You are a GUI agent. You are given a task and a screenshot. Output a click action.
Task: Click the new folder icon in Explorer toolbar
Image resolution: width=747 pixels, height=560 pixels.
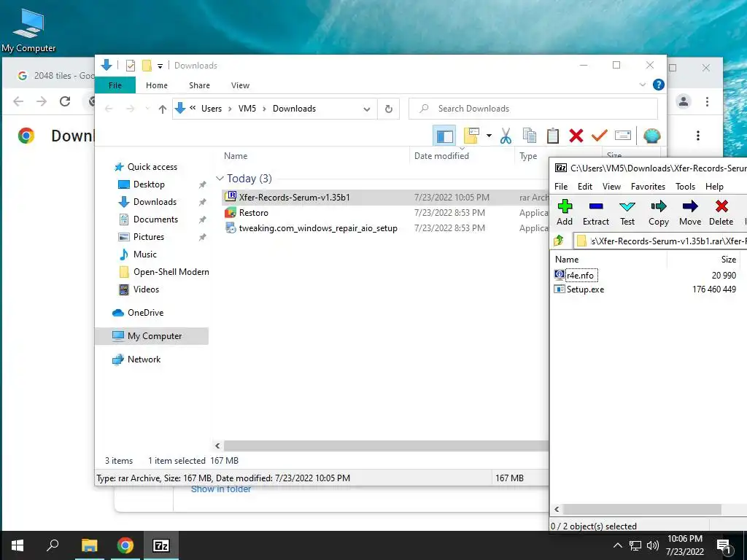(471, 136)
